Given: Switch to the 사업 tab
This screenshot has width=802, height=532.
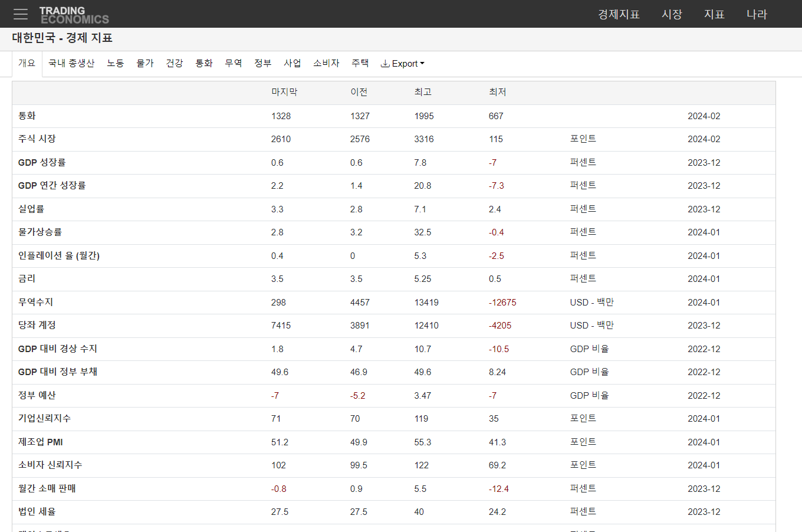Looking at the screenshot, I should 292,63.
